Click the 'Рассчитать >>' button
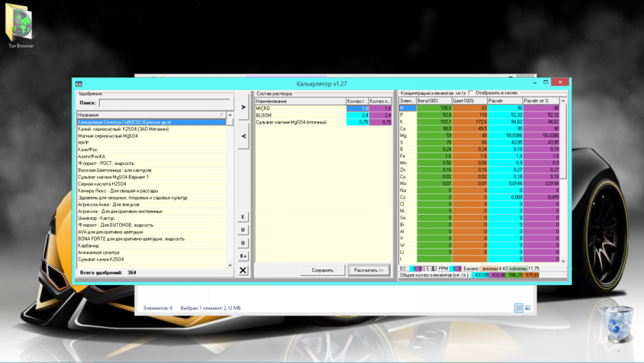Viewport: 644px width, 363px height. pyautogui.click(x=369, y=270)
